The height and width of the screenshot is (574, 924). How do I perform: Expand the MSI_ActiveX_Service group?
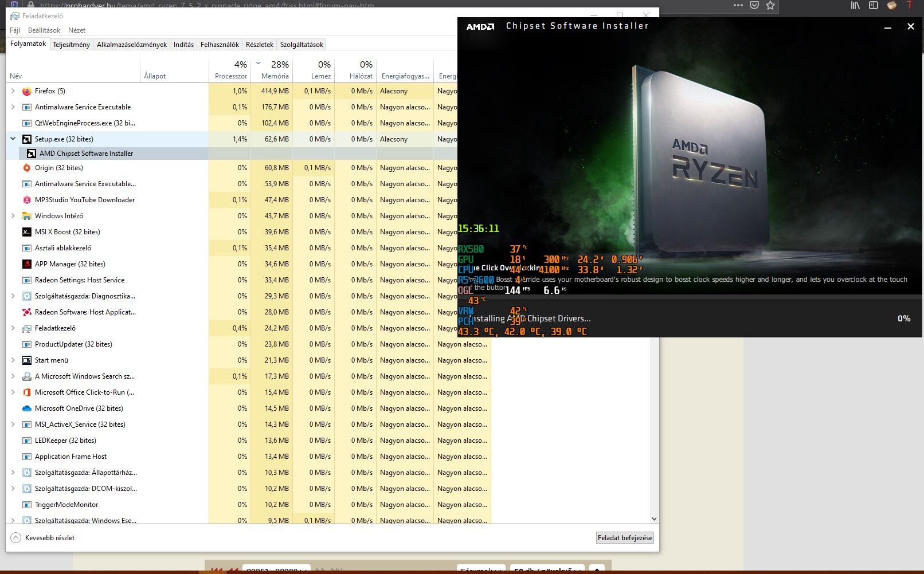pos(13,424)
